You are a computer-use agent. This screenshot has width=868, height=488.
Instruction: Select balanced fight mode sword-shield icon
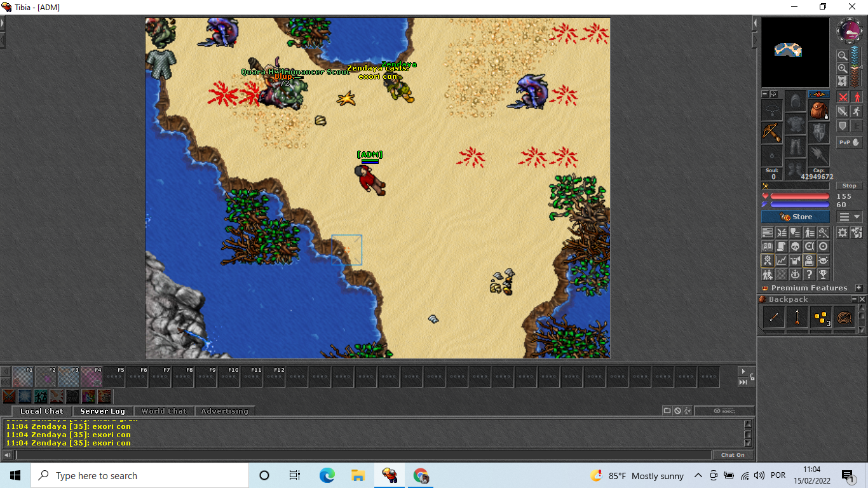click(x=843, y=111)
